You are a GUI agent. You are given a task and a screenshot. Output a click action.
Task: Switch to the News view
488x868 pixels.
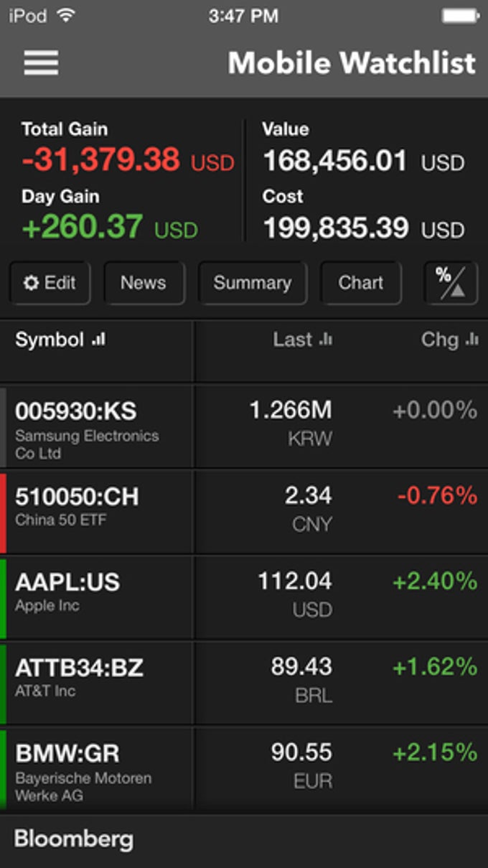pos(144,283)
